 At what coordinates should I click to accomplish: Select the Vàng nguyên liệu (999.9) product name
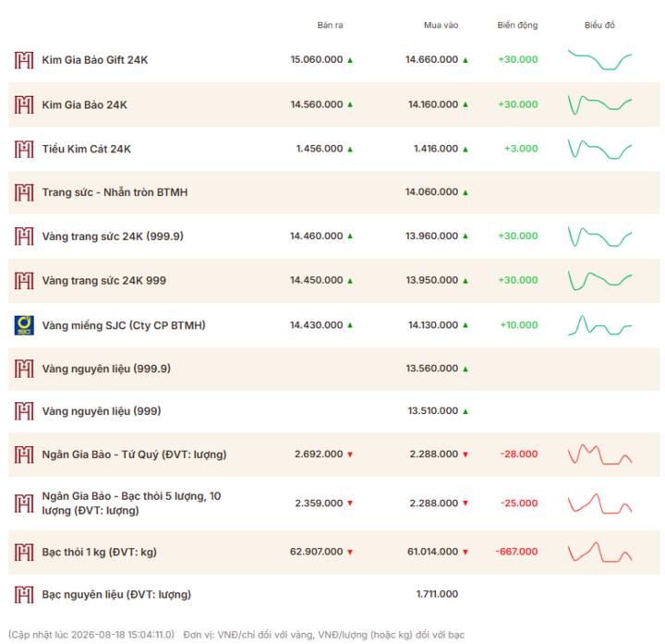pos(106,369)
